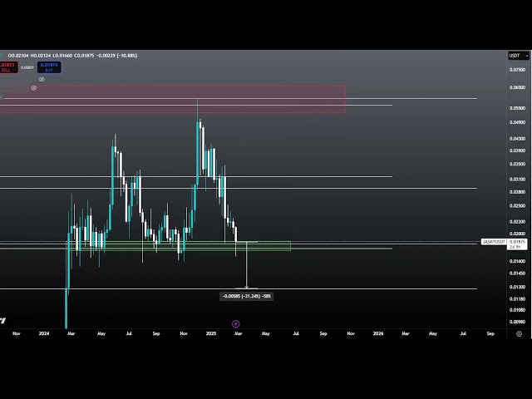The image size is (532, 399).
Task: Click the JASMYUSDT price label on axis
Action: click(x=494, y=241)
